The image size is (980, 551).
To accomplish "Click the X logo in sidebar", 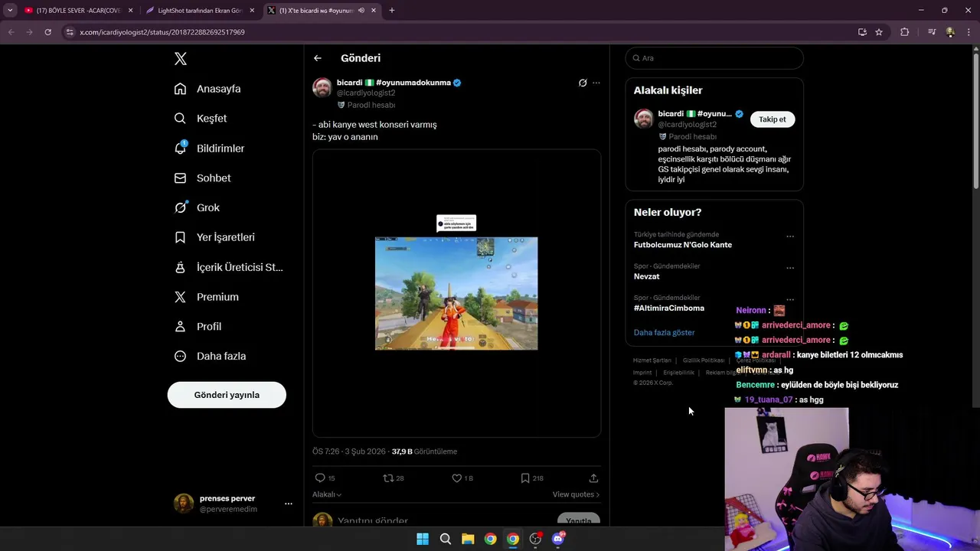I will click(x=181, y=59).
